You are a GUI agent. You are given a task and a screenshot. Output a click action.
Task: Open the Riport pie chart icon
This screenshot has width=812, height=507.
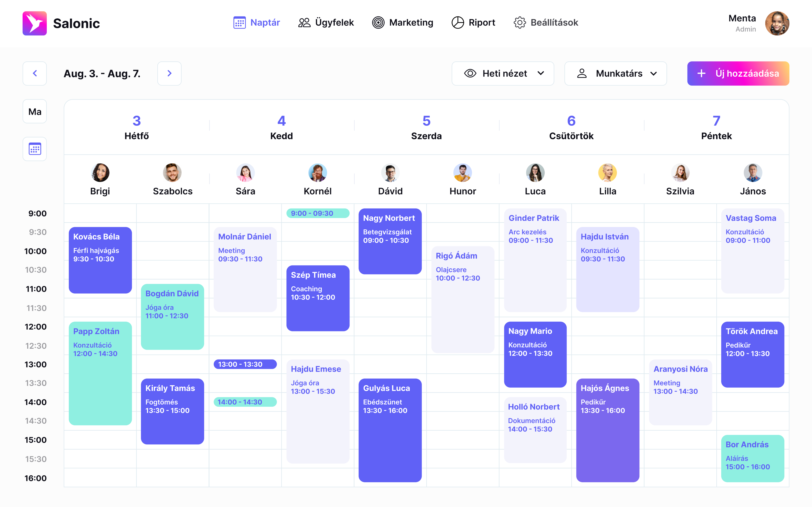click(457, 22)
